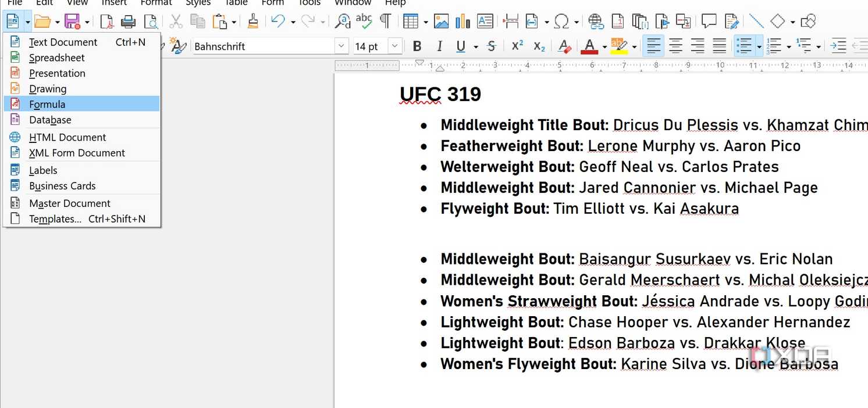Viewport: 868px width, 408px height.
Task: Export document as PDF
Action: pos(107,22)
